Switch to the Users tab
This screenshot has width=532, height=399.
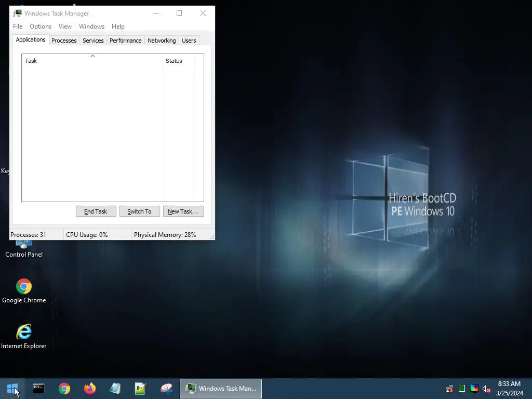(189, 41)
